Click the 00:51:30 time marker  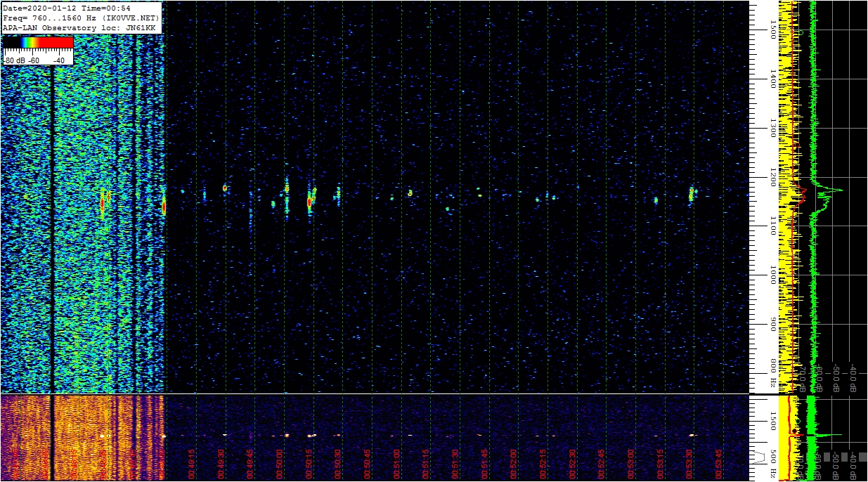(455, 464)
